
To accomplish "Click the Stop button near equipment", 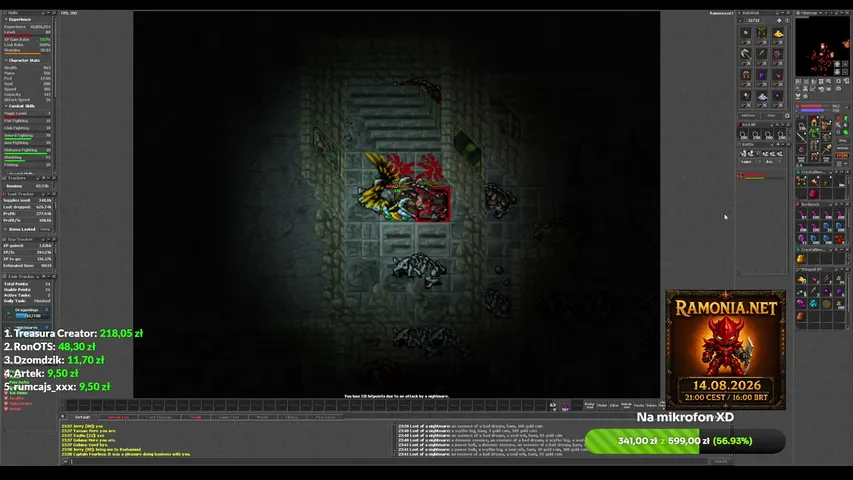I will tap(842, 140).
